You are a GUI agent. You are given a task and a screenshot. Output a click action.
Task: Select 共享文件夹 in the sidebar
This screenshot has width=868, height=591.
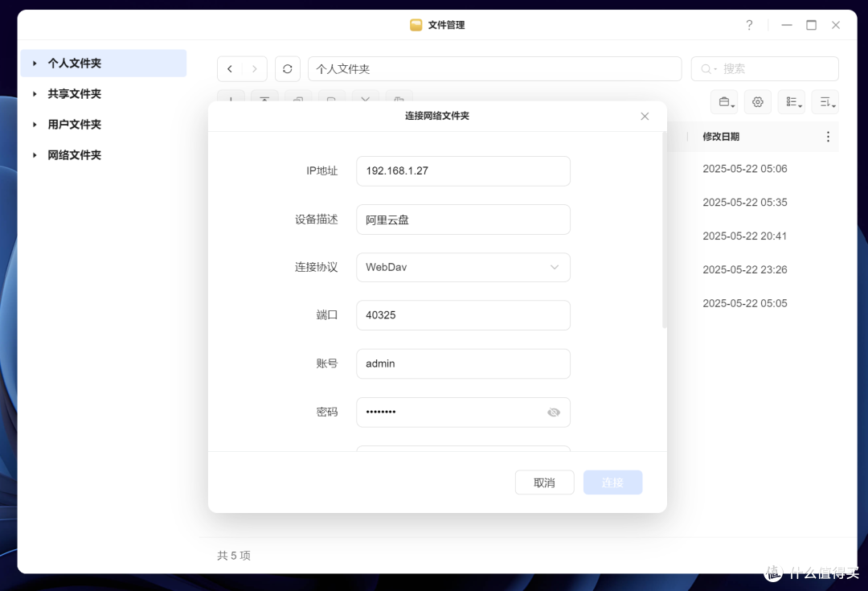point(104,93)
